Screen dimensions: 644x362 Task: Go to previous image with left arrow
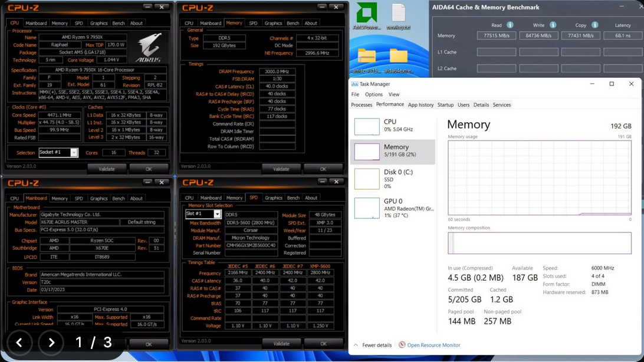(x=19, y=343)
